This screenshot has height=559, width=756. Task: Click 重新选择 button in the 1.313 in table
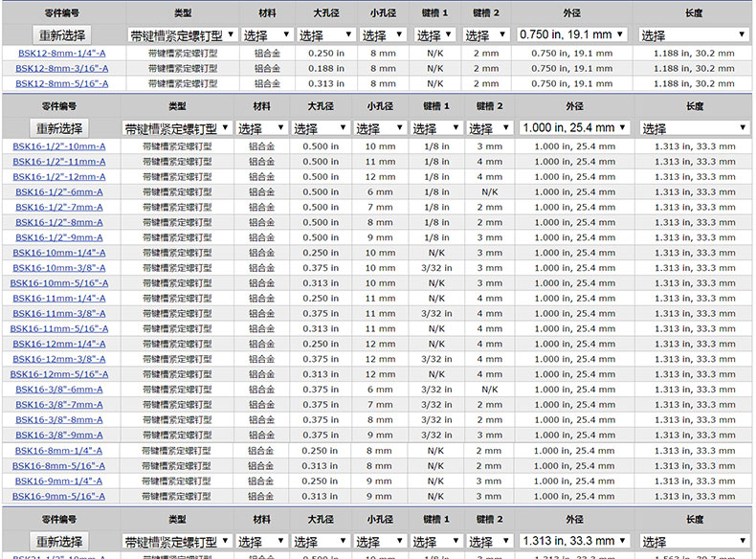click(59, 542)
